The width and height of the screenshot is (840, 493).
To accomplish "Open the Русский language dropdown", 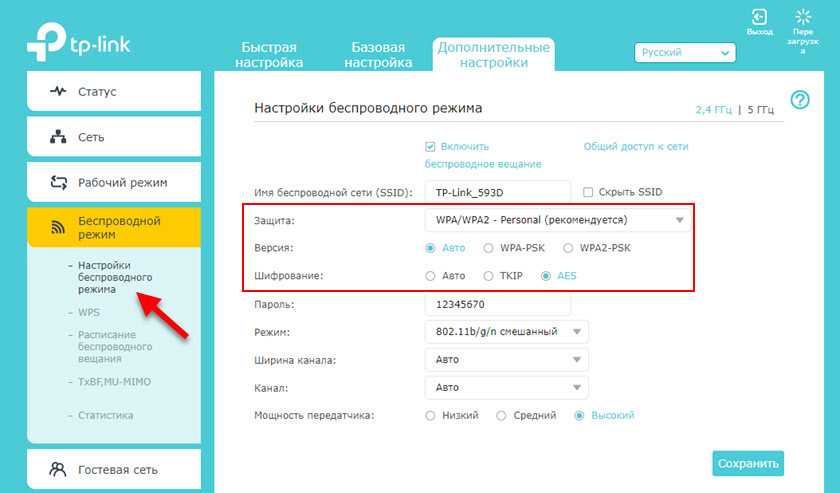I will coord(685,53).
